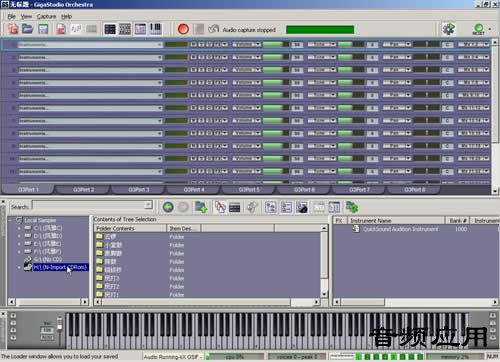Switch to the Port 7 tab
The width and height of the screenshot is (500, 362).
359,190
